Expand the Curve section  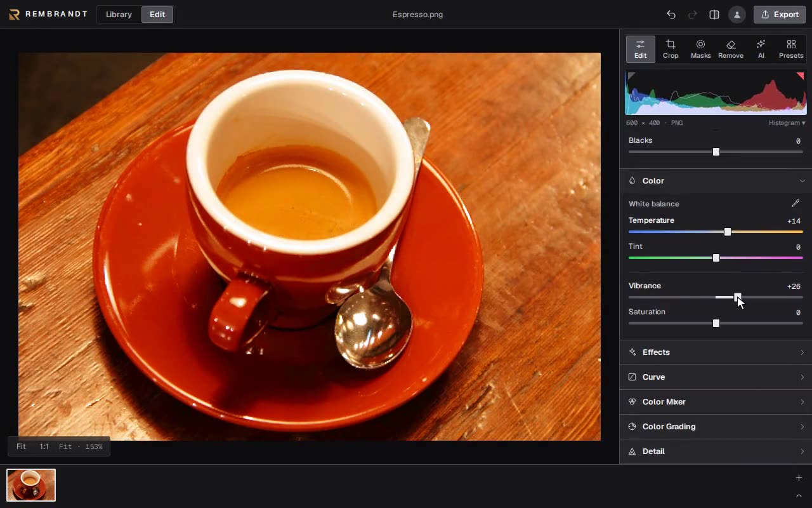click(x=716, y=377)
